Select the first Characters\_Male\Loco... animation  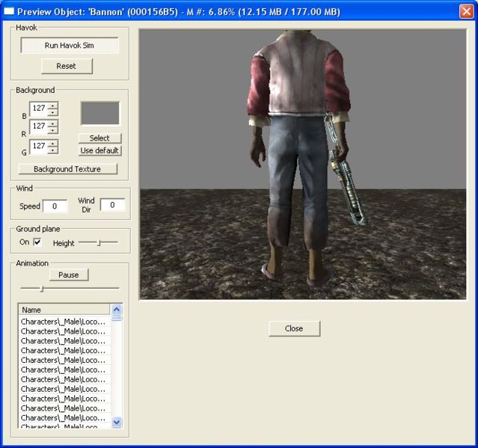click(64, 322)
